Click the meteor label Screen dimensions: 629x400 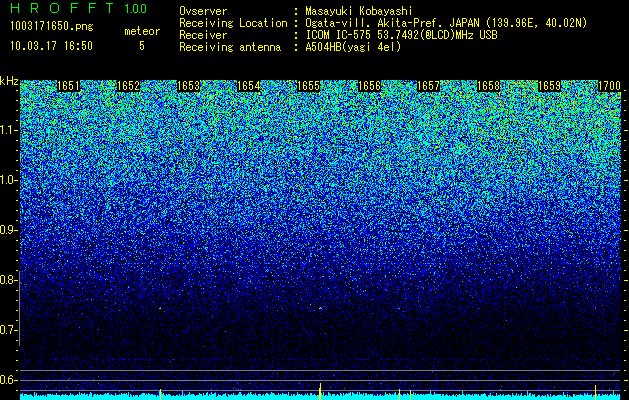pyautogui.click(x=142, y=31)
